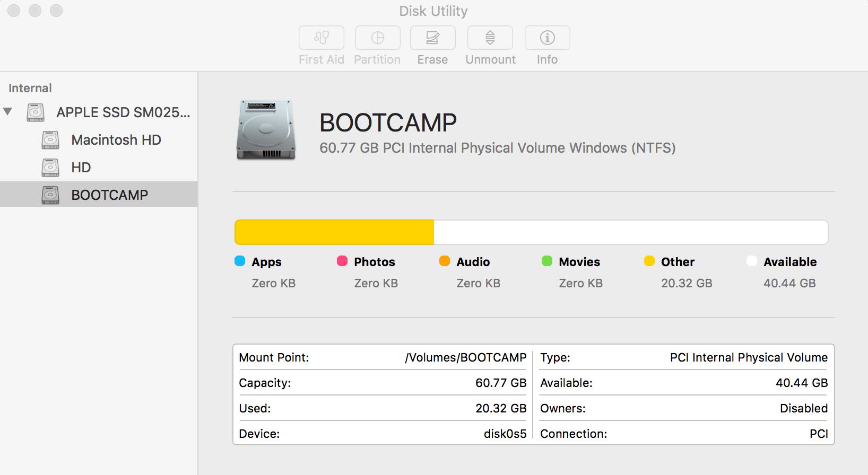Click the white Available legend dot
This screenshot has height=475, width=868.
tap(752, 261)
